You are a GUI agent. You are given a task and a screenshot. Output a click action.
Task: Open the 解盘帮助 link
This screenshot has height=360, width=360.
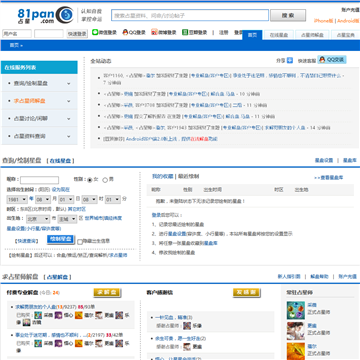coord(319,276)
